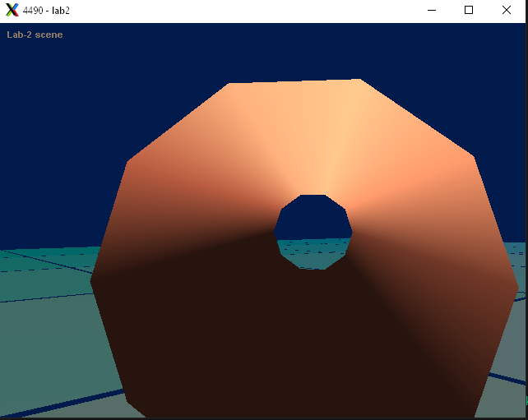
Task: Maximize the 4490 - lab2 window
Action: click(x=469, y=10)
